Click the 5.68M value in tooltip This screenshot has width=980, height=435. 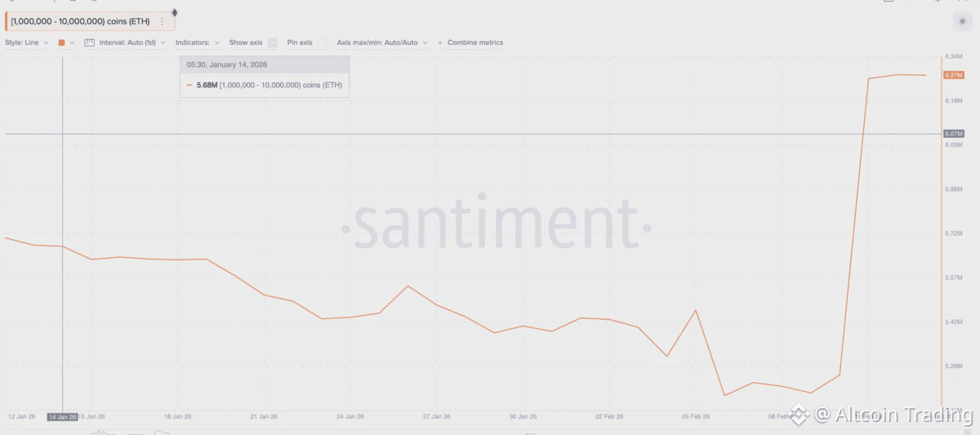coord(207,85)
